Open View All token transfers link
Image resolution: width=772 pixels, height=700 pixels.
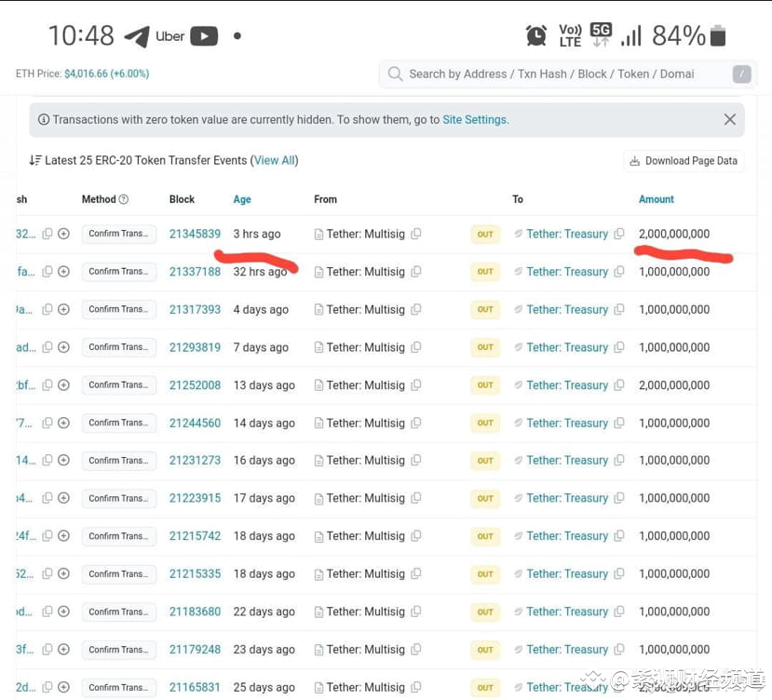[274, 160]
